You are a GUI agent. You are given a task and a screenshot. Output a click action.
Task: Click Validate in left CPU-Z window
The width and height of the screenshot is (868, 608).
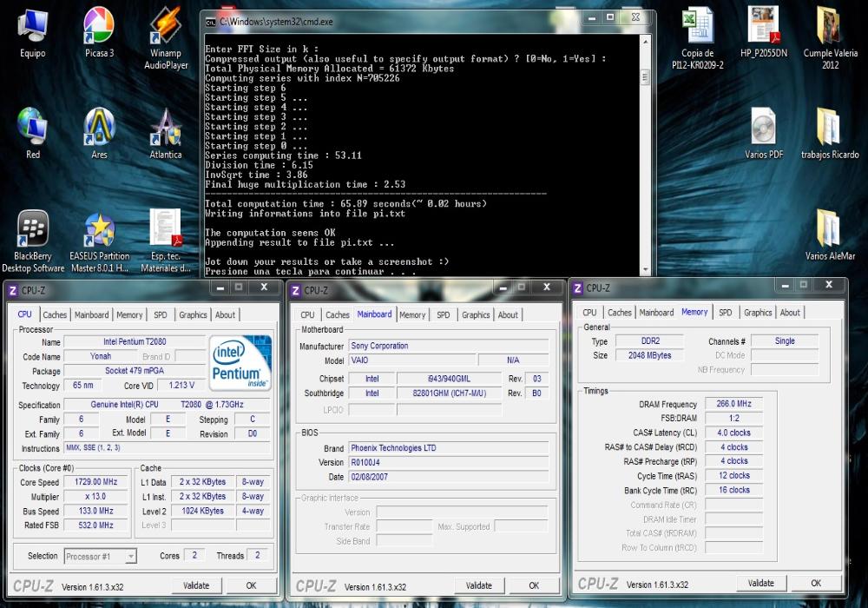click(x=196, y=585)
